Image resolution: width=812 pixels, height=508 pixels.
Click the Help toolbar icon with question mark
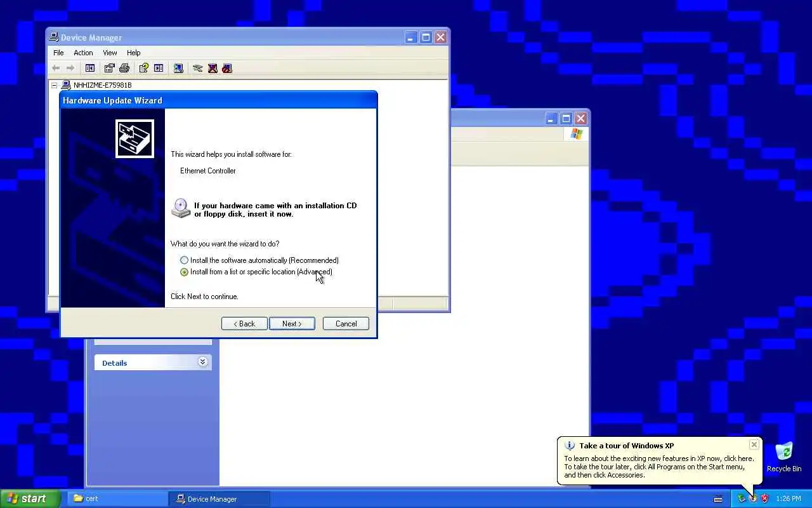(x=144, y=68)
